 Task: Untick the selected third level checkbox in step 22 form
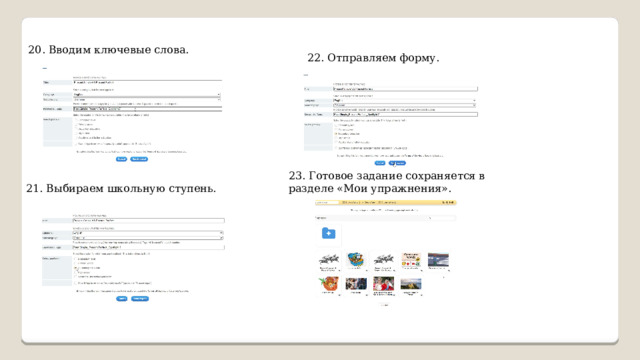[x=336, y=133]
